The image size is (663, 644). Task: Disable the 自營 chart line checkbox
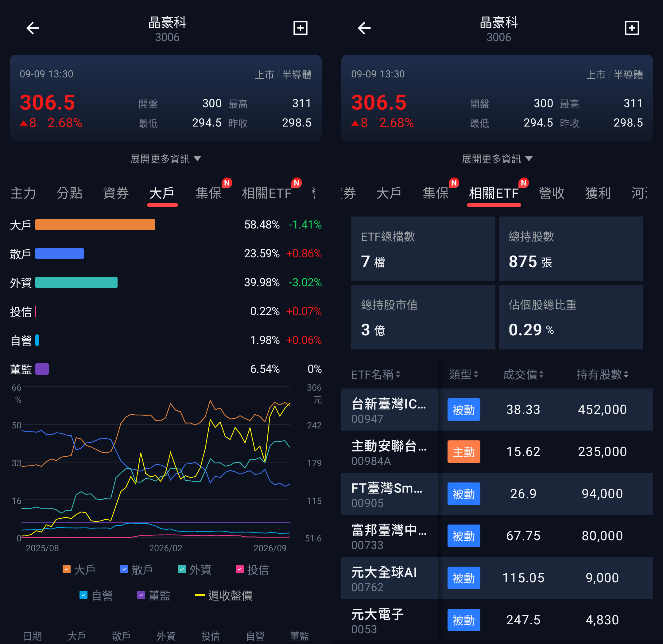click(83, 595)
